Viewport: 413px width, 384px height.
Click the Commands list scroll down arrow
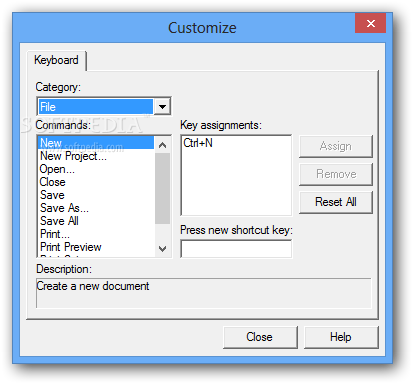click(x=163, y=249)
